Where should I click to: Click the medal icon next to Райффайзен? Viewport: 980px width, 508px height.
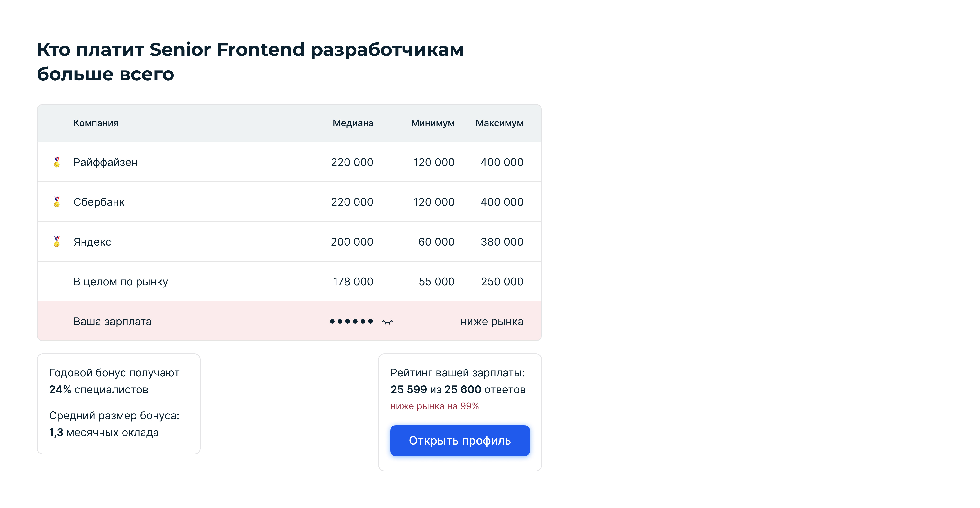(x=57, y=162)
